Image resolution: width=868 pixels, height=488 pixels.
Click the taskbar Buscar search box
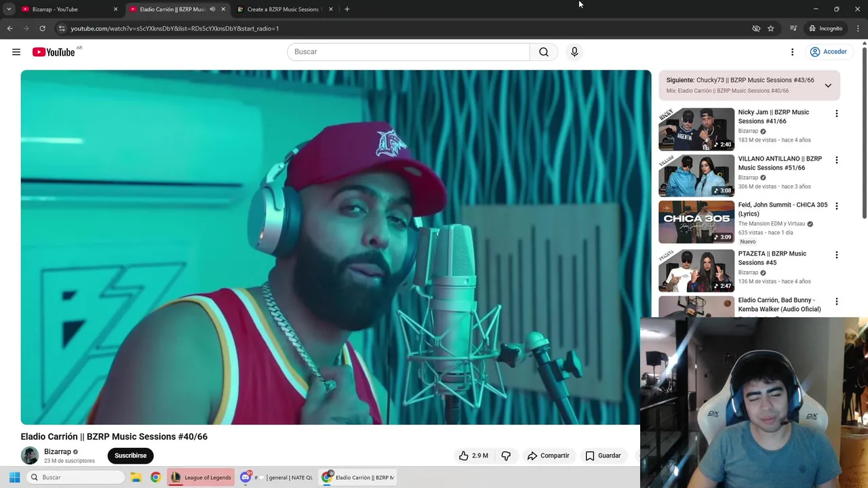pos(75,477)
